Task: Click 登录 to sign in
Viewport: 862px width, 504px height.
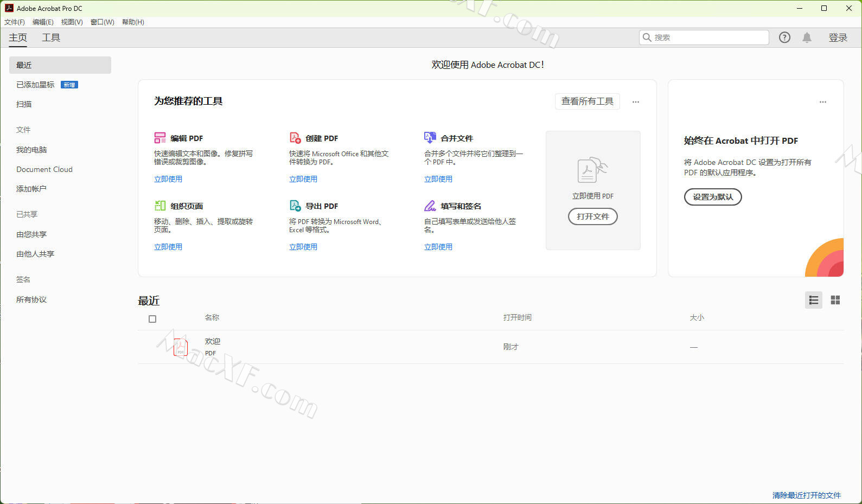Action: point(838,37)
